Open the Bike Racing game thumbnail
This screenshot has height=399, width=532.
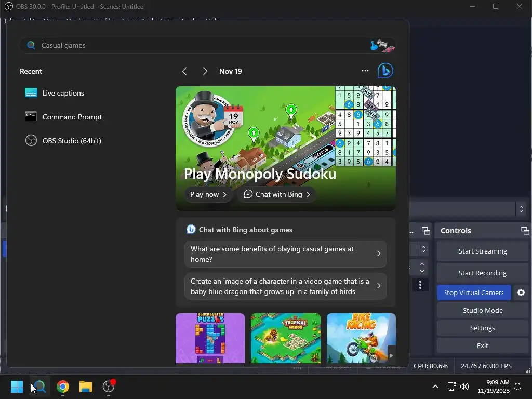[361, 338]
